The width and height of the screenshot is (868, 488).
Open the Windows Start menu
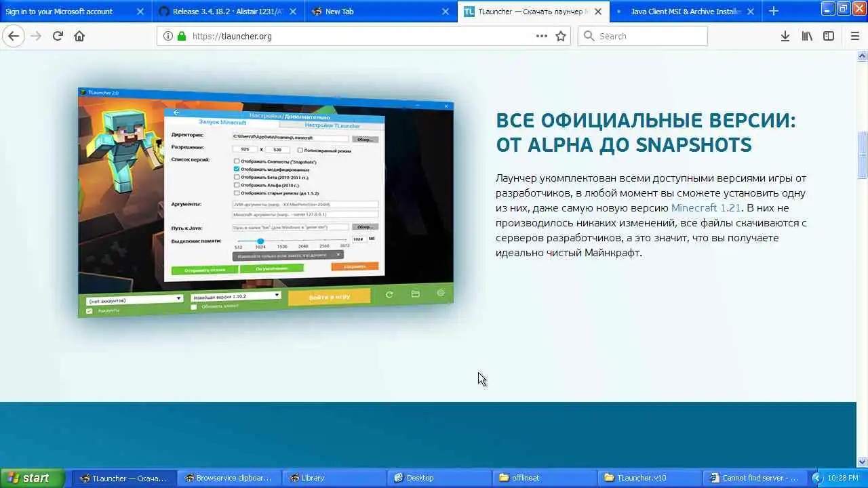(x=32, y=478)
